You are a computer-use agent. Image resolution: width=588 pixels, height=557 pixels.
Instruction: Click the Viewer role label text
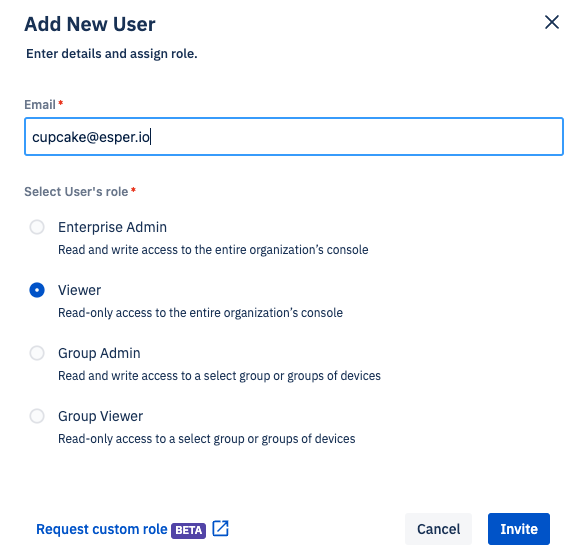80,290
